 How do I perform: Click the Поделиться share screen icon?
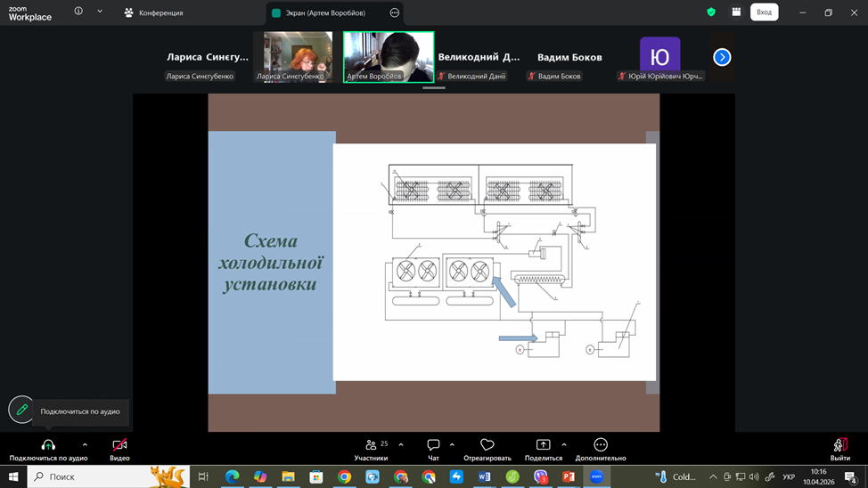543,445
